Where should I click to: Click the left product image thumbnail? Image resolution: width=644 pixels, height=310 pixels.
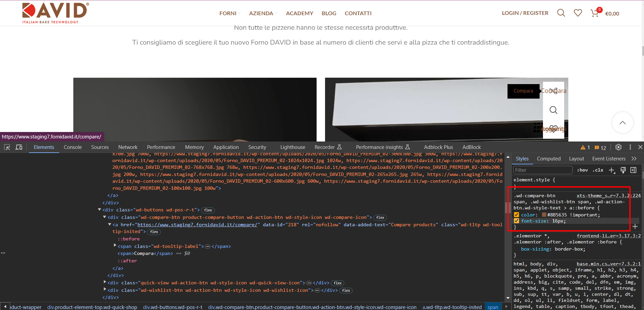coord(195,109)
